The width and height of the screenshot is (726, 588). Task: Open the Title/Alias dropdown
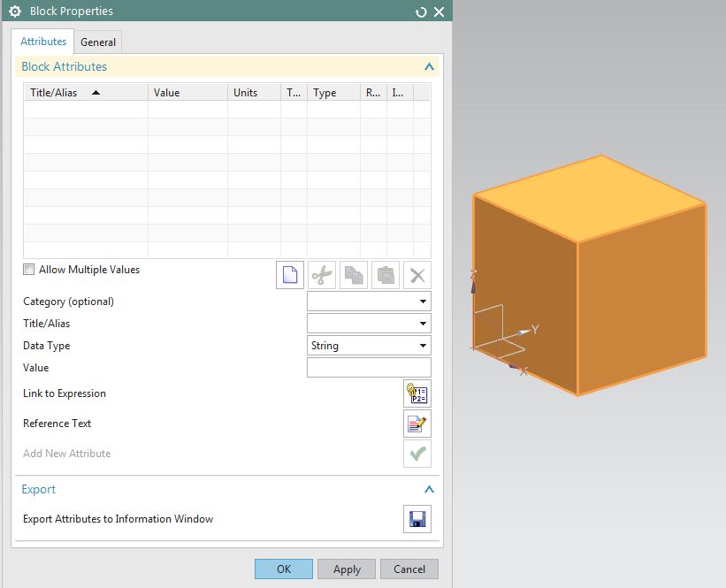369,323
